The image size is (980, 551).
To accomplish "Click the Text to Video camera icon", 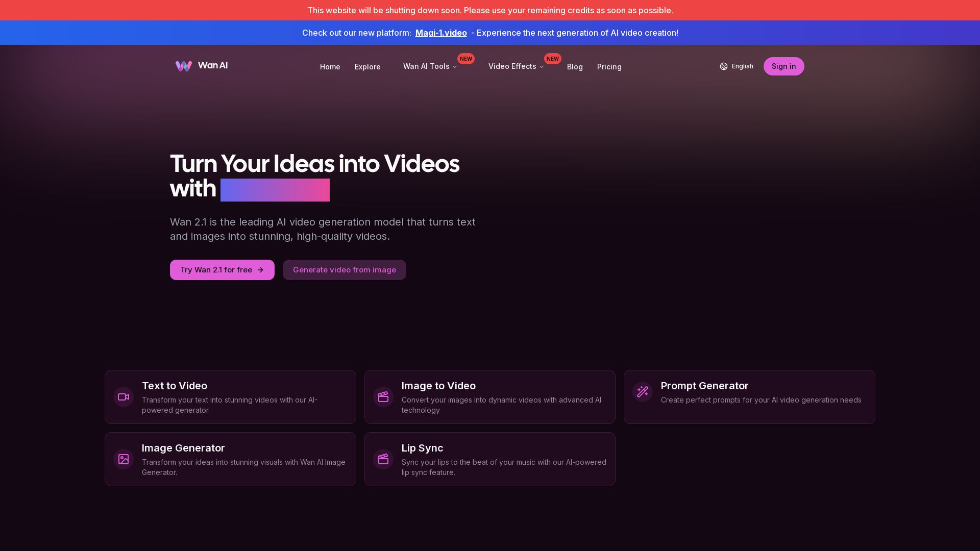I will 124,397.
